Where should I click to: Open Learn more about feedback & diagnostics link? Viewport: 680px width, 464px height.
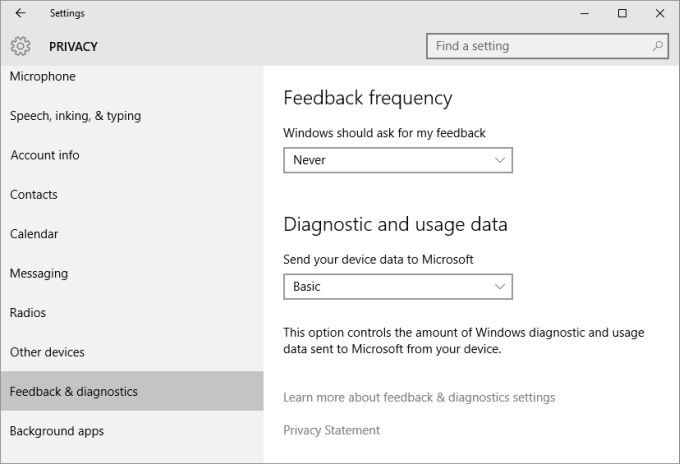coord(419,398)
